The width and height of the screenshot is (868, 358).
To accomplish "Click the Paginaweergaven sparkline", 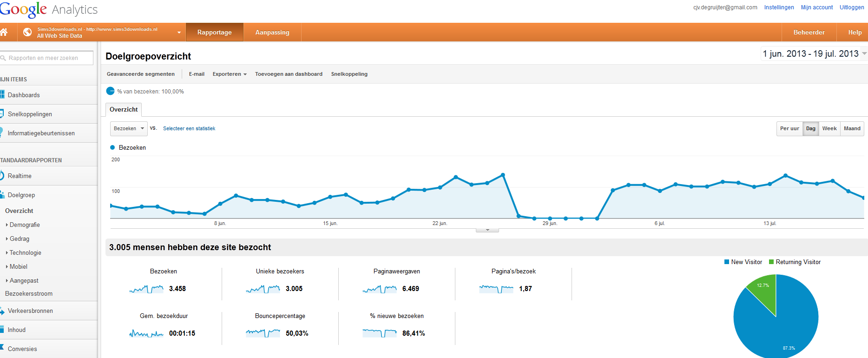I will pos(380,289).
